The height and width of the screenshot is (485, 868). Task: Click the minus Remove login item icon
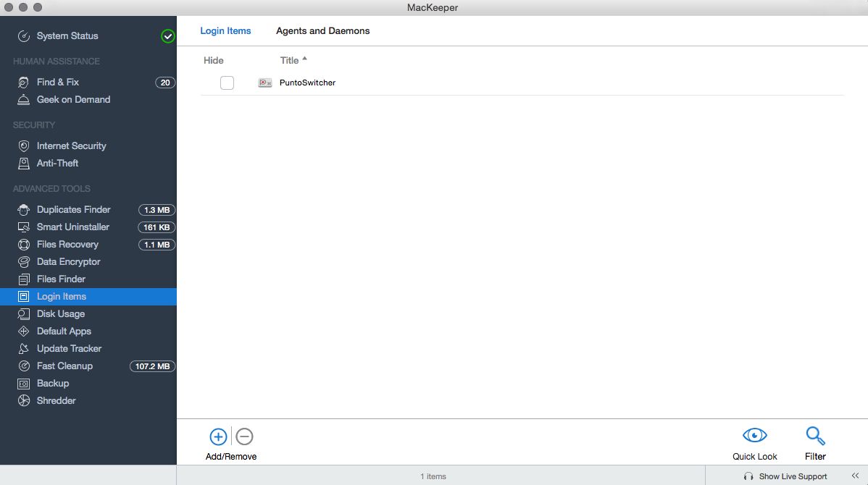pyautogui.click(x=244, y=436)
